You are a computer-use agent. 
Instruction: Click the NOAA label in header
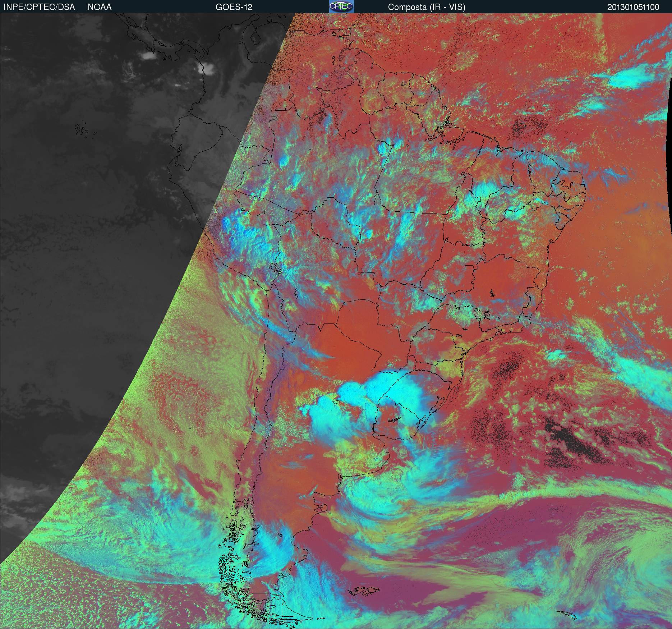(x=100, y=7)
